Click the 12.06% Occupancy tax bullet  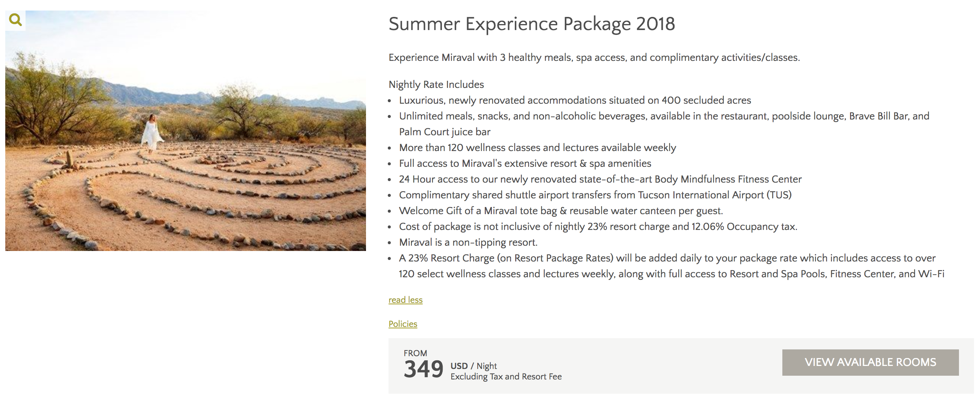pos(598,227)
